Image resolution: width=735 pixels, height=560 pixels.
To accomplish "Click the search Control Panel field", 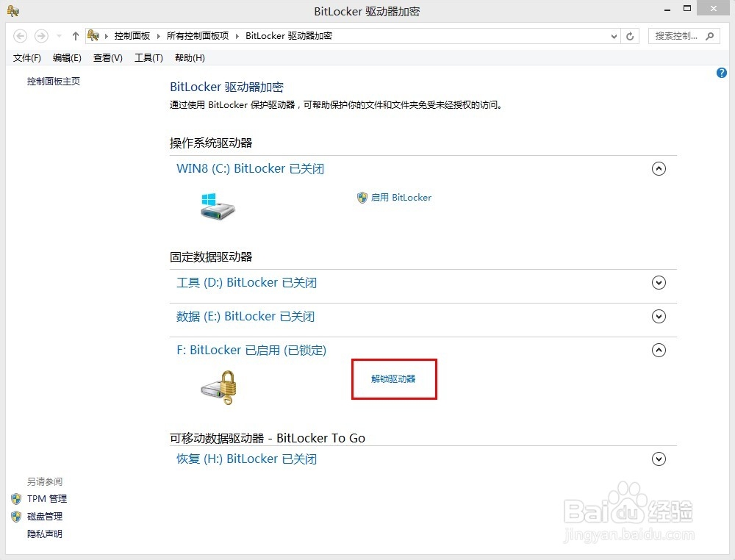I will (x=684, y=36).
